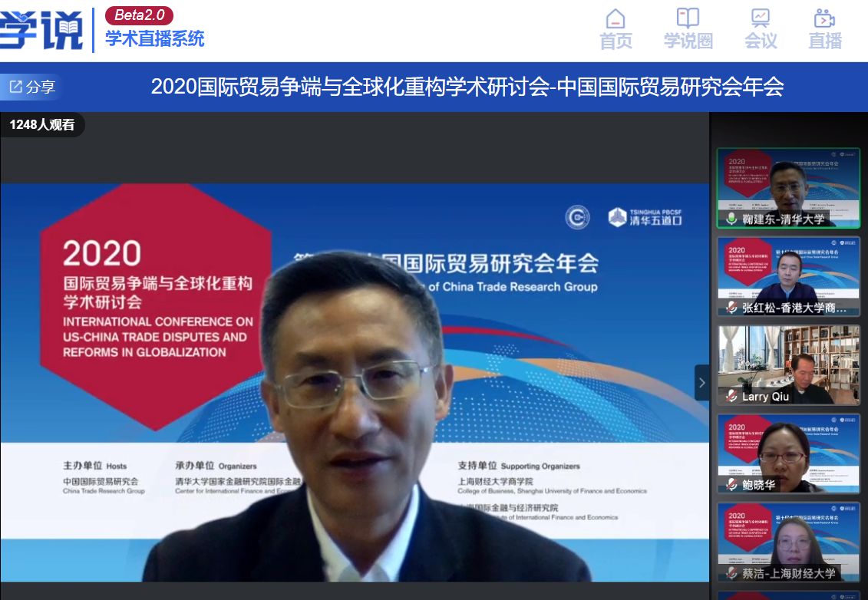Image resolution: width=868 pixels, height=600 pixels.
Task: Click 学说圈 menu label
Action: click(688, 41)
